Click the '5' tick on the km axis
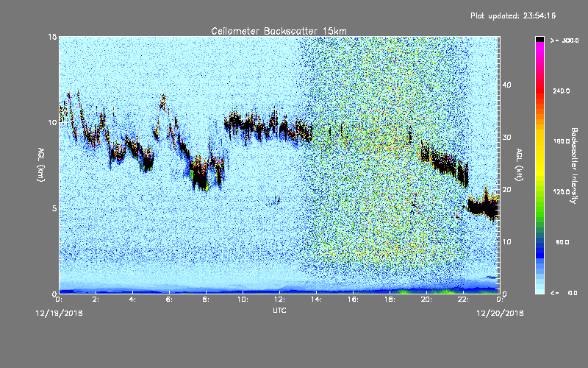The image size is (588, 368). [54, 208]
